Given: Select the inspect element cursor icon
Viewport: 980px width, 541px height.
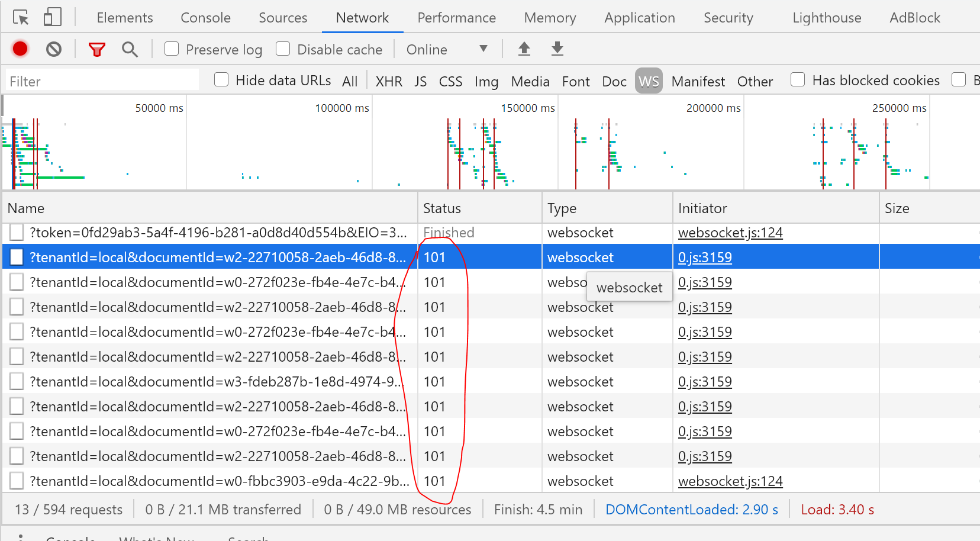Looking at the screenshot, I should [21, 17].
